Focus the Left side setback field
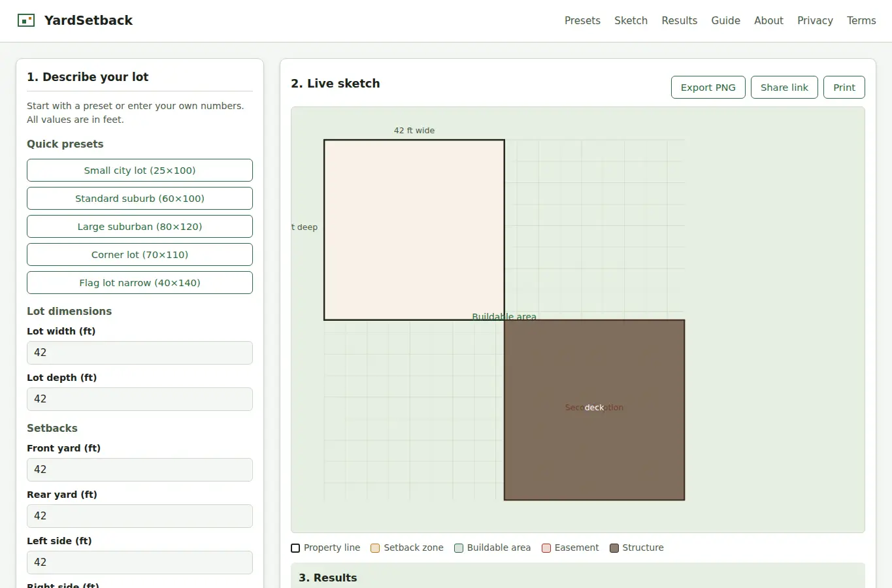The width and height of the screenshot is (892, 588). pyautogui.click(x=140, y=563)
